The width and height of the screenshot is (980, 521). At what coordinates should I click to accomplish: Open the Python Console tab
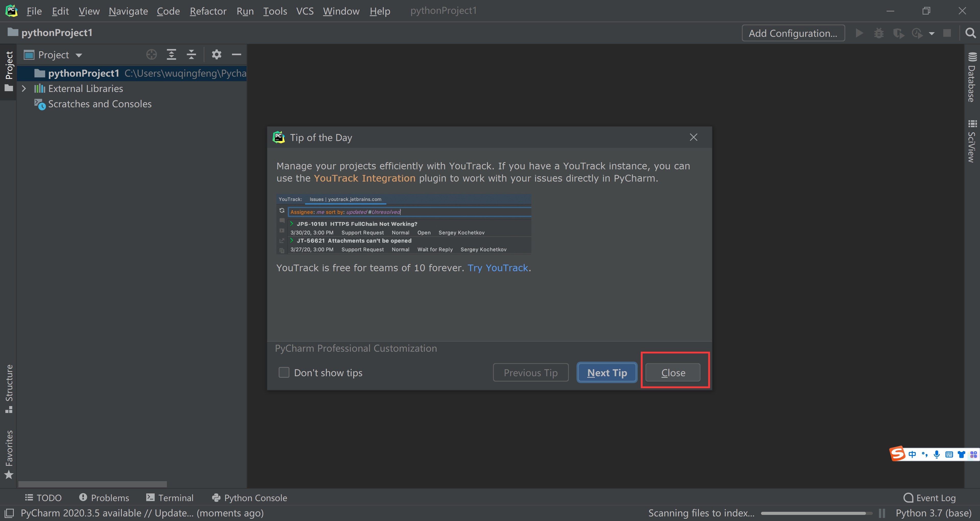(x=250, y=498)
